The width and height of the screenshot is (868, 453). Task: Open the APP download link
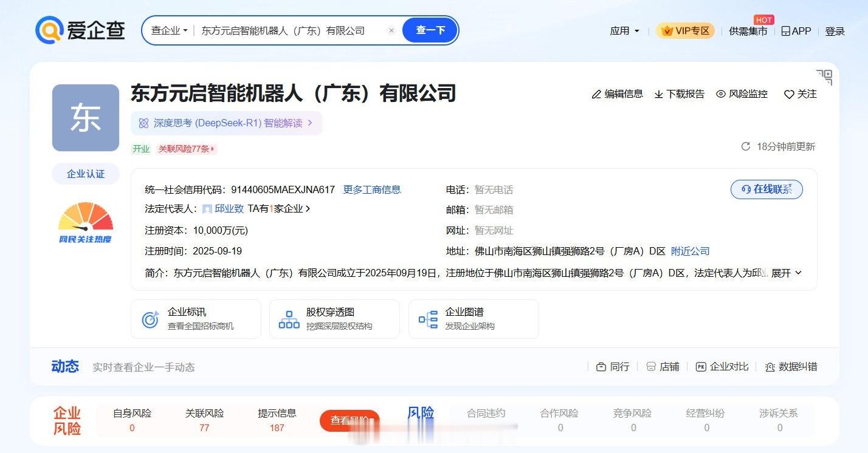tap(796, 31)
